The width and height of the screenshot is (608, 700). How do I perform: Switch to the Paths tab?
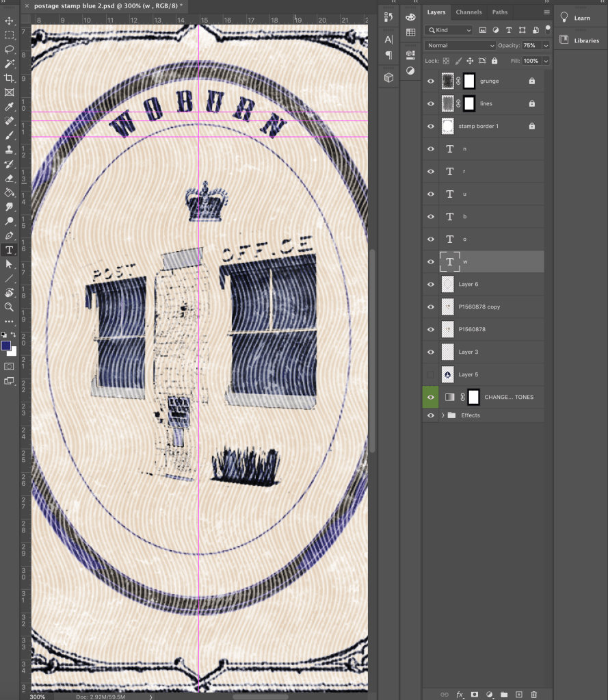click(500, 12)
